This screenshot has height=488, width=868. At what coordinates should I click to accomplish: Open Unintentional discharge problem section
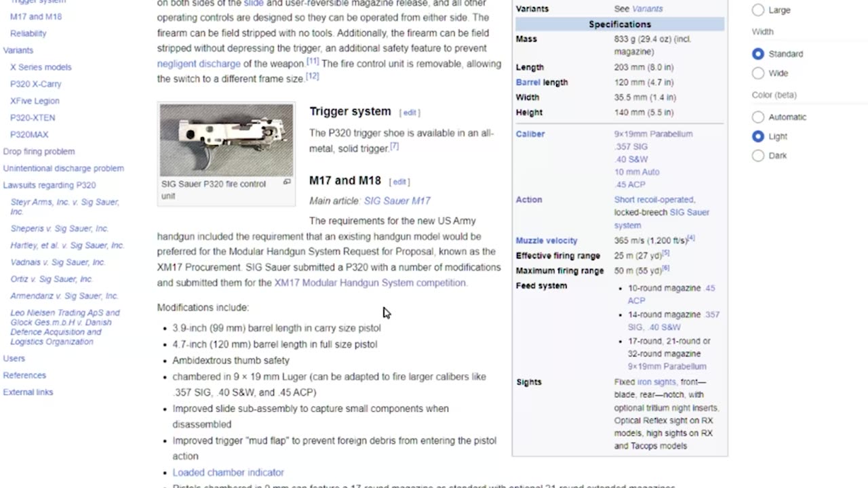click(64, 168)
